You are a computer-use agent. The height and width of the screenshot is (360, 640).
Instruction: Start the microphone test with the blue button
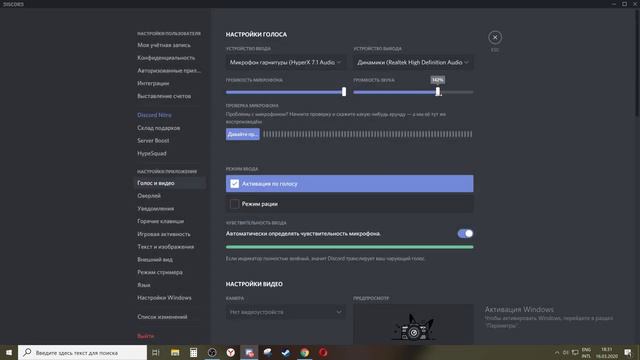(242, 134)
